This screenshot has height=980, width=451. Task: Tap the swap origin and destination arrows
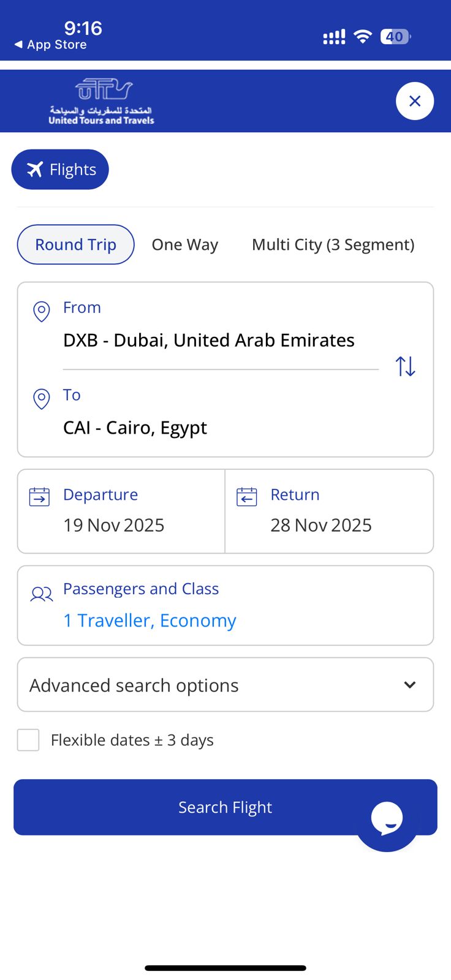405,366
